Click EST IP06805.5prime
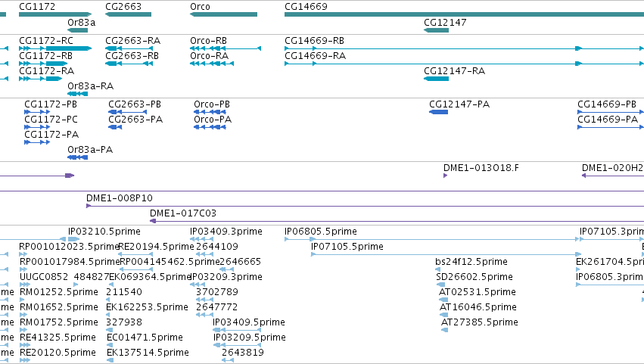Screen dimensions: 644x364 [x=321, y=232]
